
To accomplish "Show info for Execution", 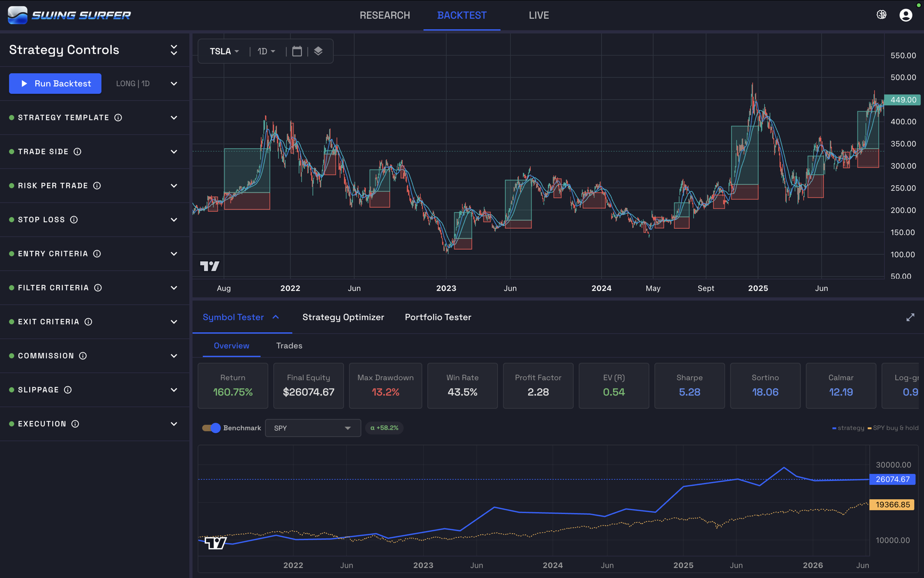I will [x=75, y=424].
